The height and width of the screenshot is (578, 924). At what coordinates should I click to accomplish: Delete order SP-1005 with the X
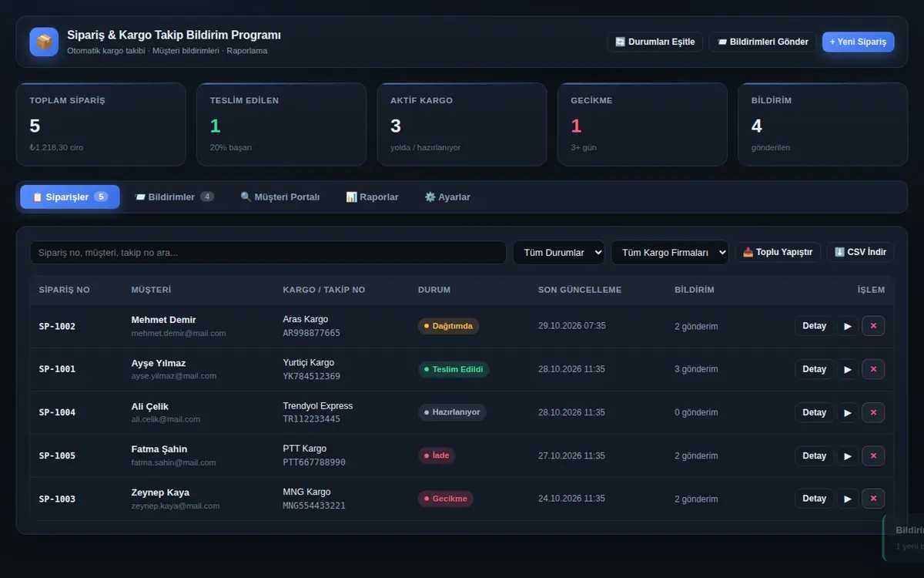873,455
